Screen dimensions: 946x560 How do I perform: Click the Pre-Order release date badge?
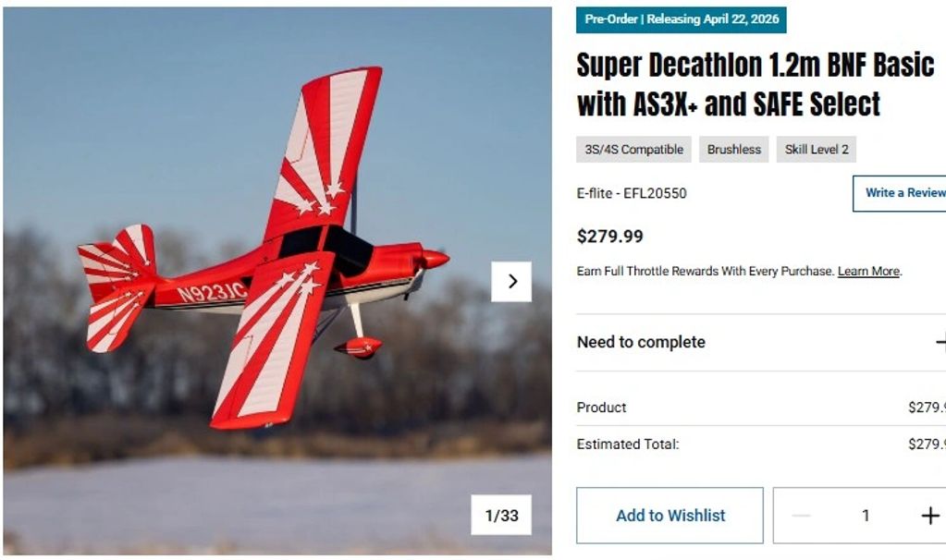click(682, 19)
